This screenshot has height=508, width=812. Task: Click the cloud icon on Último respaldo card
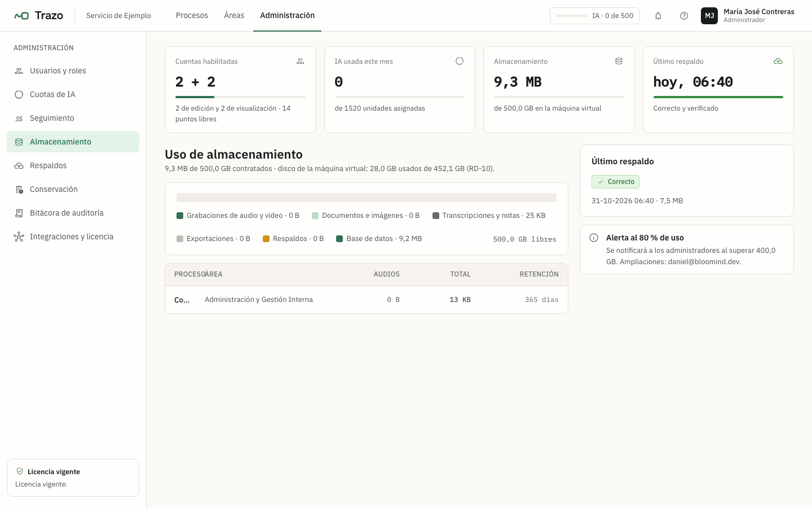[x=778, y=61]
